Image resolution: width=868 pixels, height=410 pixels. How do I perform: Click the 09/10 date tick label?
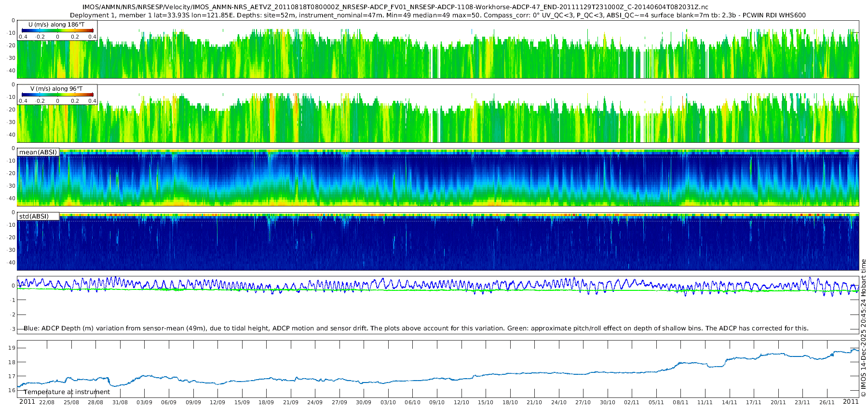[x=437, y=402]
